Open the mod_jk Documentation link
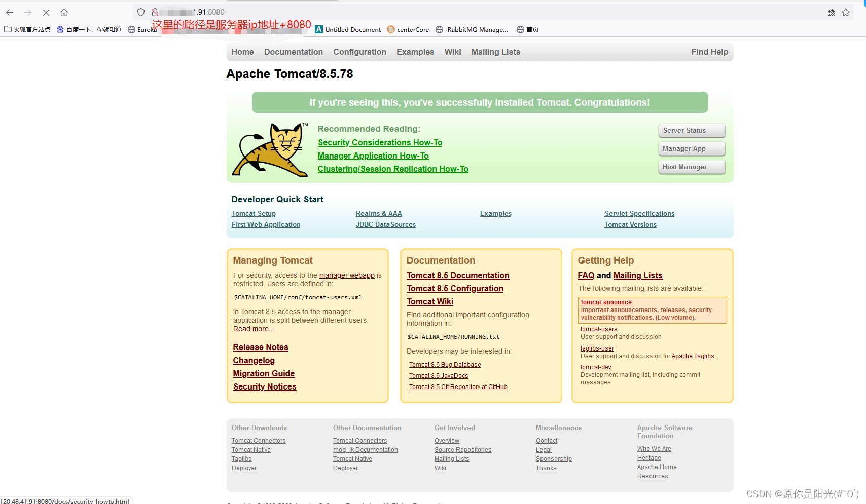This screenshot has height=504, width=866. coord(365,450)
